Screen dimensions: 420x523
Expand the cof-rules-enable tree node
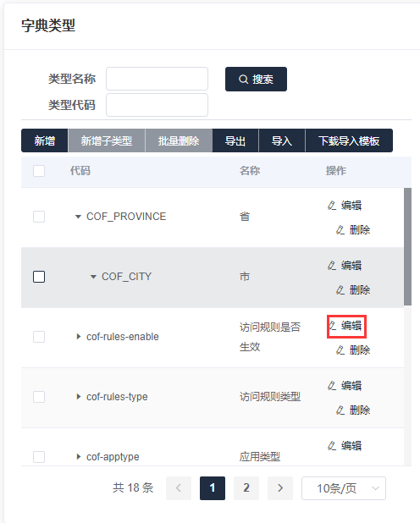tap(79, 337)
